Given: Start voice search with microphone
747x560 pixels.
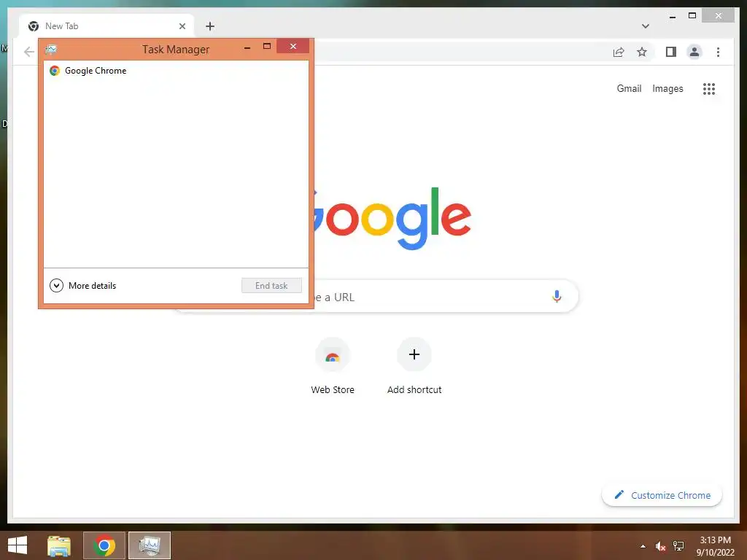Looking at the screenshot, I should click(x=557, y=296).
